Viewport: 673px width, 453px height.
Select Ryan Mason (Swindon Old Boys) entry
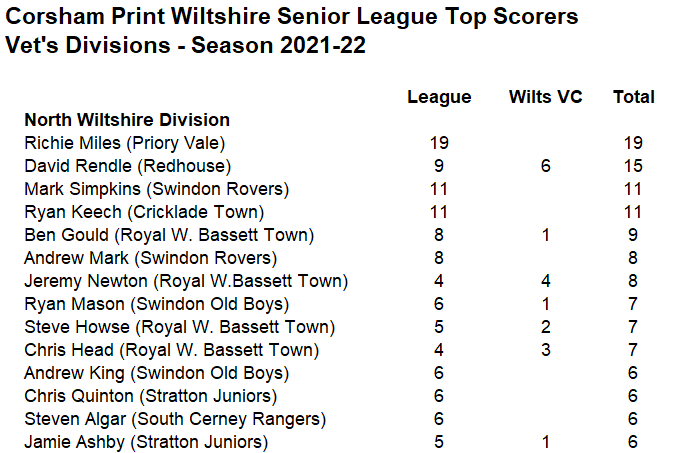pos(157,304)
